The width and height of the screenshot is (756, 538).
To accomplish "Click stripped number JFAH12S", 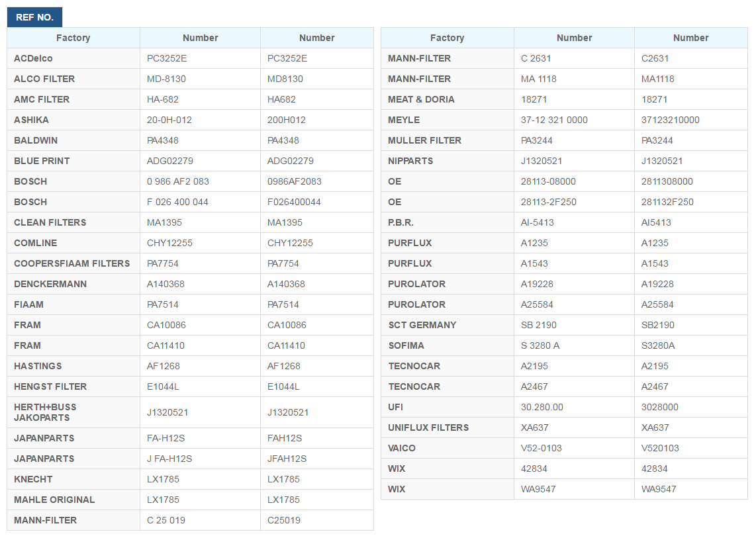I will coord(287,459).
